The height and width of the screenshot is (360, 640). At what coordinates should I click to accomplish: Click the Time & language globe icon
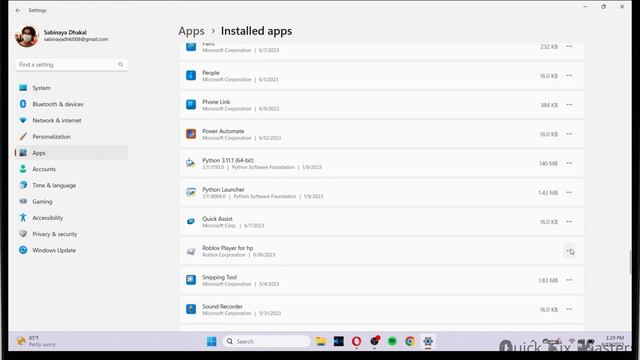(23, 185)
